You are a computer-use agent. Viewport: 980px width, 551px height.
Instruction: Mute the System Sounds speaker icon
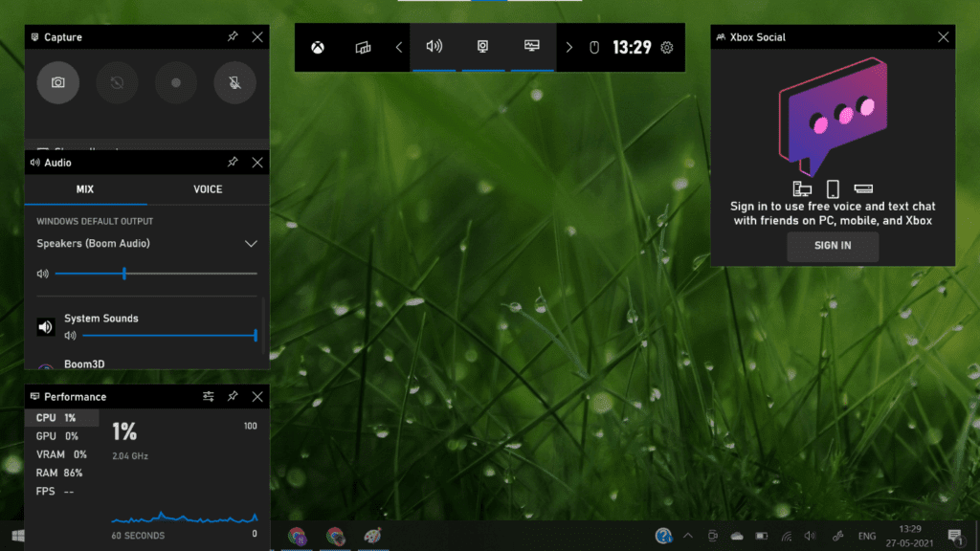(x=44, y=326)
